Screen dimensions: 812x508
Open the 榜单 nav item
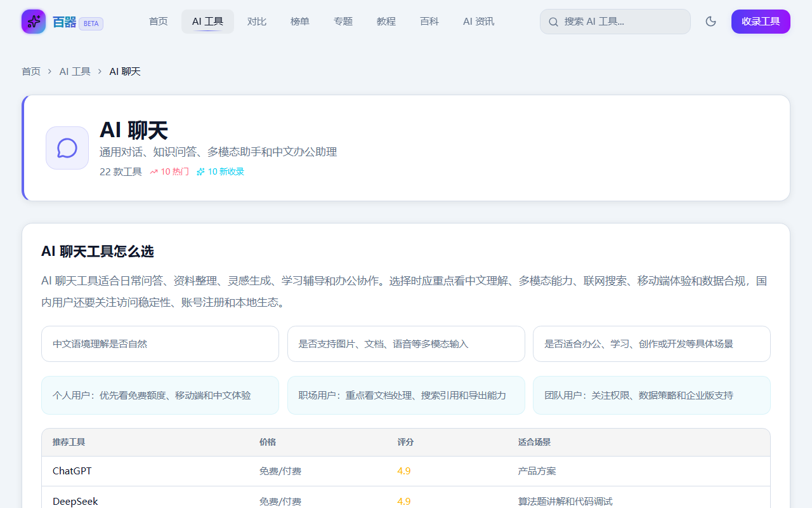pyautogui.click(x=300, y=22)
